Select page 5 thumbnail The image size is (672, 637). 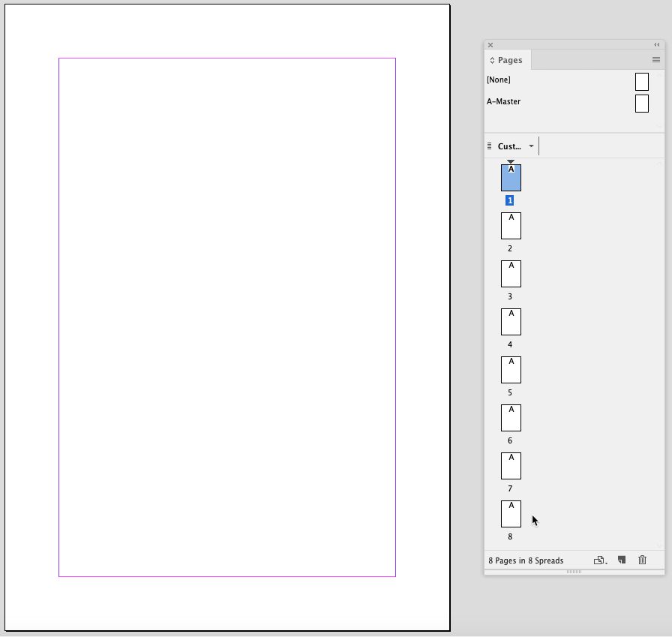(x=511, y=369)
